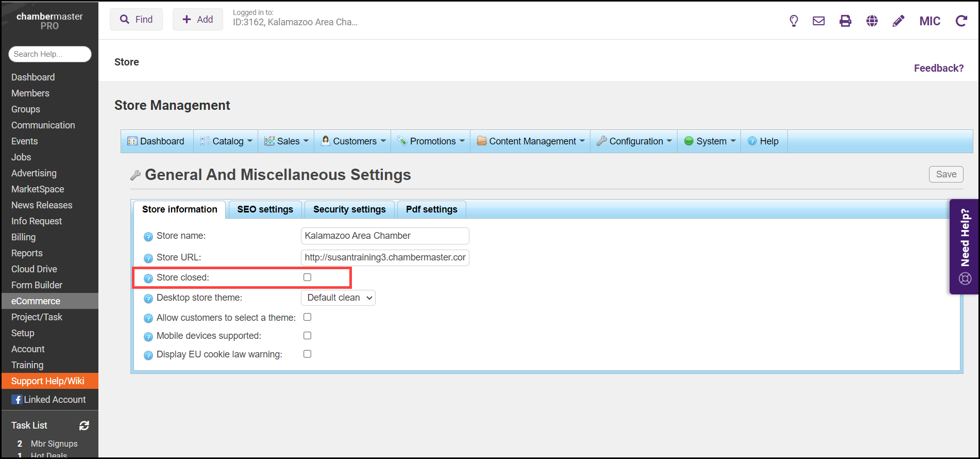Screen dimensions: 980x459
Task: Open Desktop store theme dropdown
Action: pos(338,298)
